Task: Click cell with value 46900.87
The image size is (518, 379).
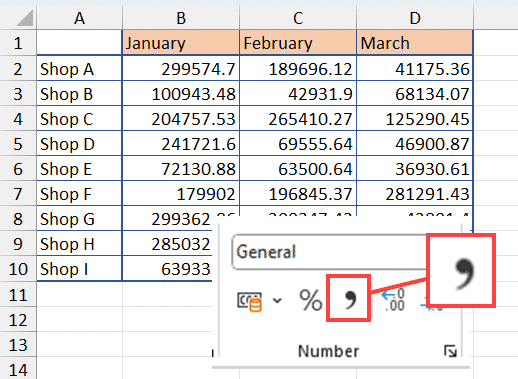Action: click(x=415, y=144)
